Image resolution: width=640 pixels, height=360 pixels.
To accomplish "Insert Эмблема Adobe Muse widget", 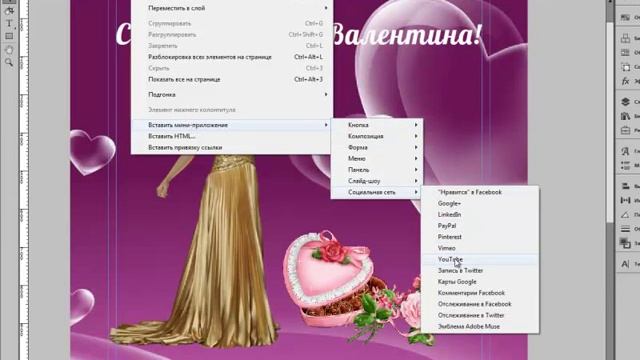I will pos(480,327).
